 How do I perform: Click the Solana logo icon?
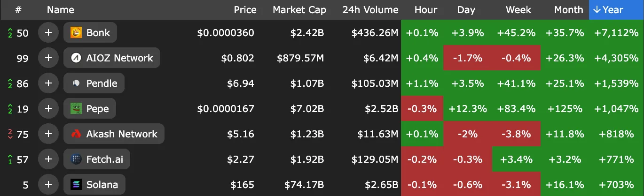pyautogui.click(x=76, y=185)
